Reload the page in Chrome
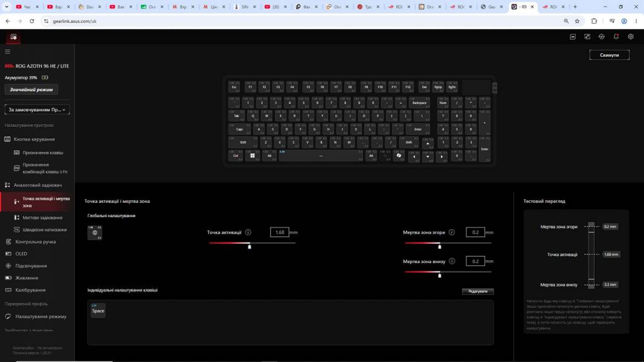 31,21
